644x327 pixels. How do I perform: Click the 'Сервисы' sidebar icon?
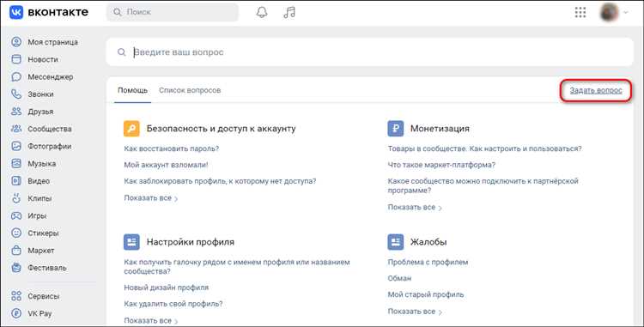click(x=16, y=296)
